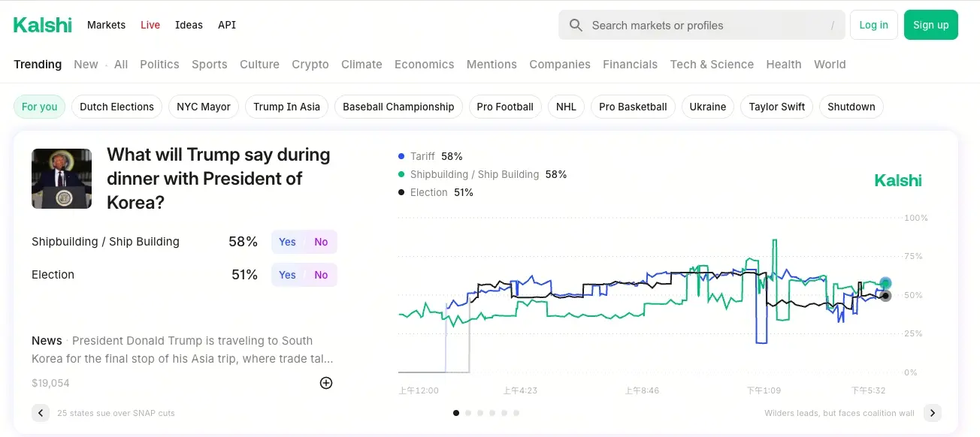Viewport: 980px width, 437px height.
Task: Open the Politics category tab
Action: 159,65
